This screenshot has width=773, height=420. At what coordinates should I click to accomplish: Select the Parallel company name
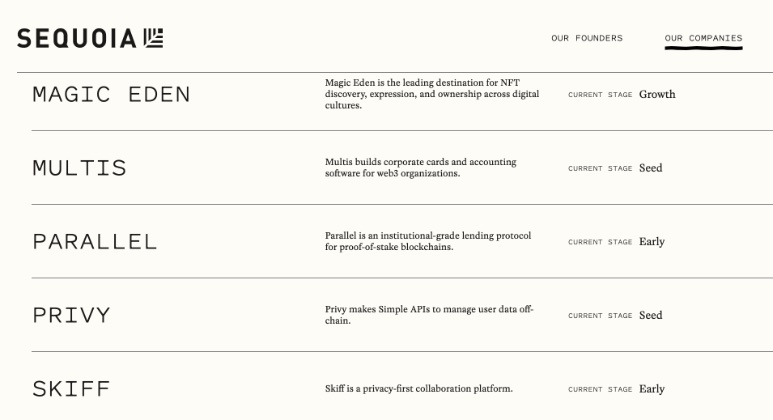tap(95, 242)
